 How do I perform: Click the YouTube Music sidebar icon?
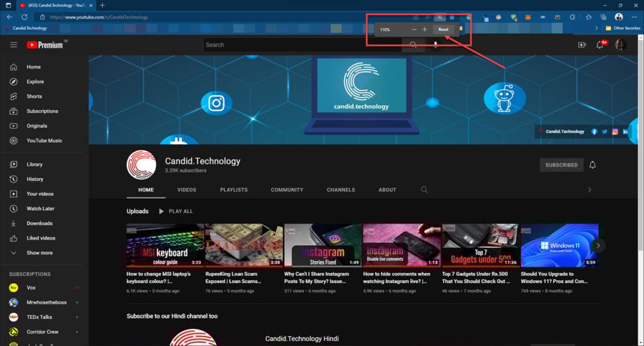click(x=14, y=140)
